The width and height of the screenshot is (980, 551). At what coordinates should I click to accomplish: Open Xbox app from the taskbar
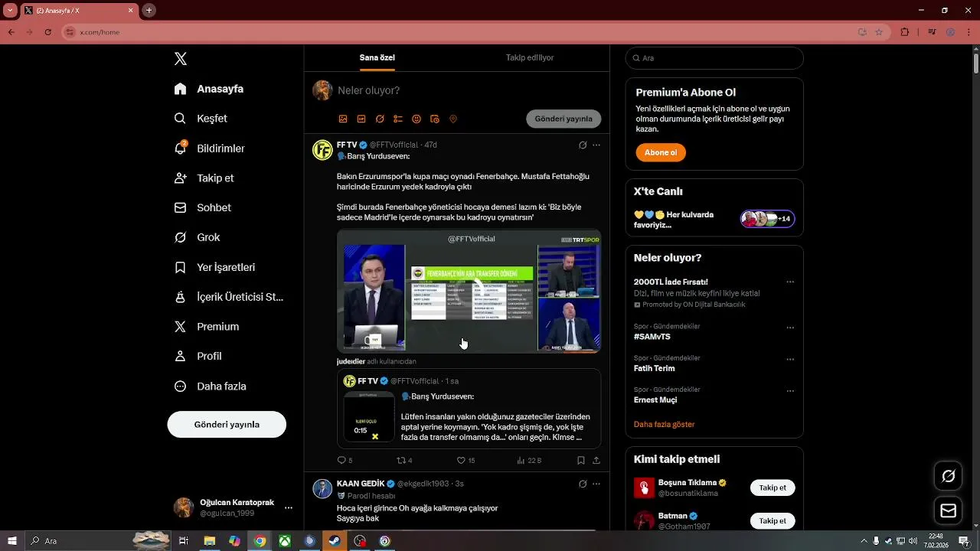[284, 541]
